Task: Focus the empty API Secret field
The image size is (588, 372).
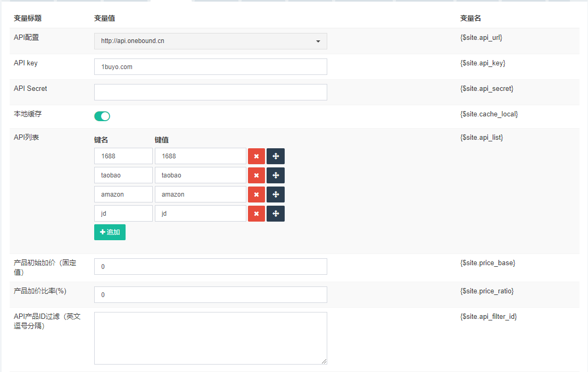Action: coord(210,92)
